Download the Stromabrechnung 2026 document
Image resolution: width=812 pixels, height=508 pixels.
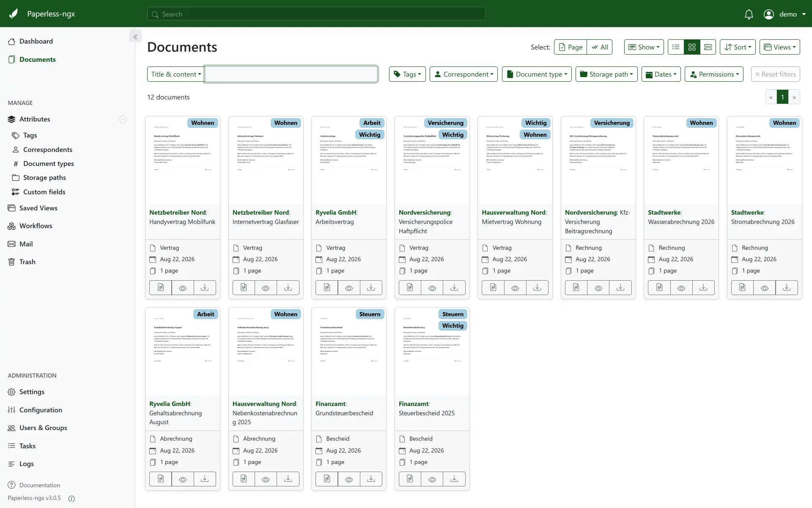tap(787, 288)
